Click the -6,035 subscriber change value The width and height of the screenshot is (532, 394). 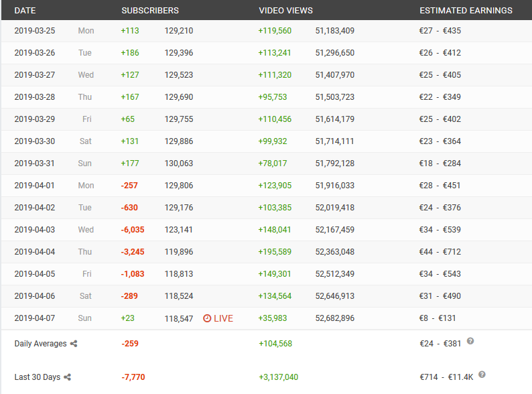click(133, 230)
